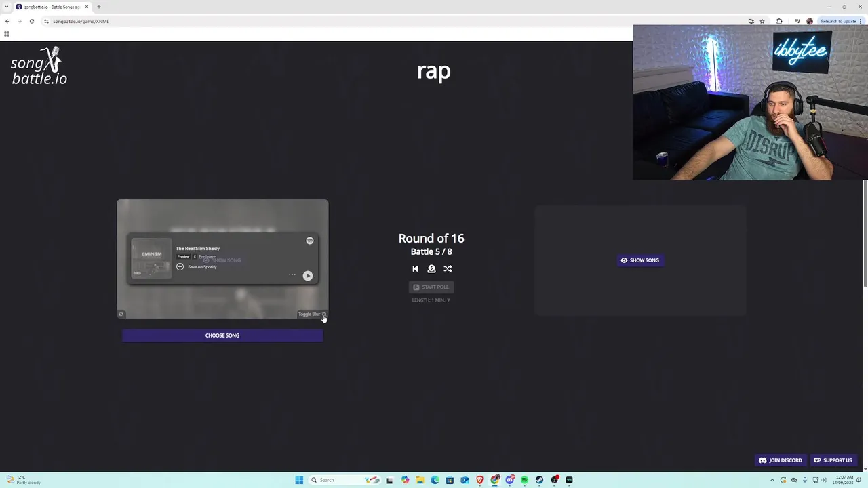Toggle Blur on the left song card
The width and height of the screenshot is (868, 488).
(312, 314)
